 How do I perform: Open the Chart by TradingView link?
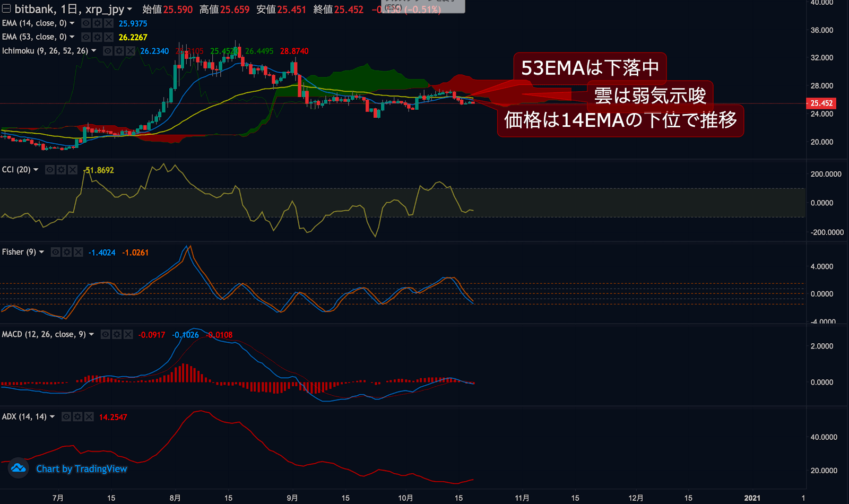tap(82, 469)
